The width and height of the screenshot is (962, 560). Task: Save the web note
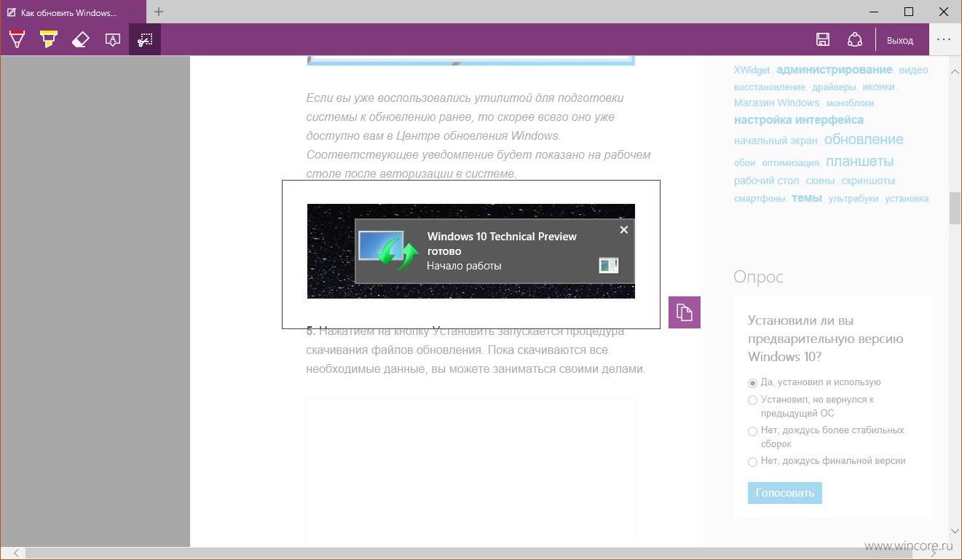point(823,40)
